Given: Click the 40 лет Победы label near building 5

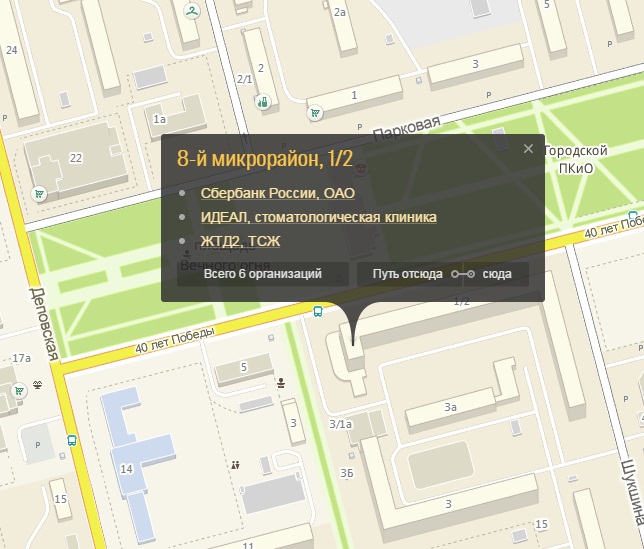Looking at the screenshot, I should (175, 340).
